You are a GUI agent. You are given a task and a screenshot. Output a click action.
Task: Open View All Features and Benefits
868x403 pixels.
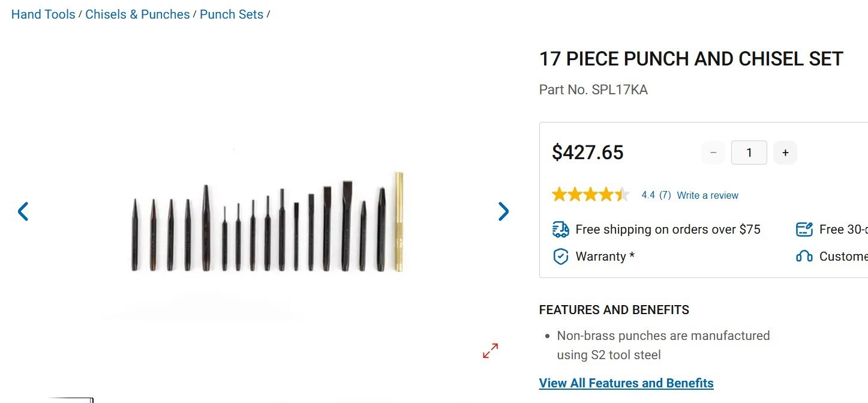click(x=626, y=383)
